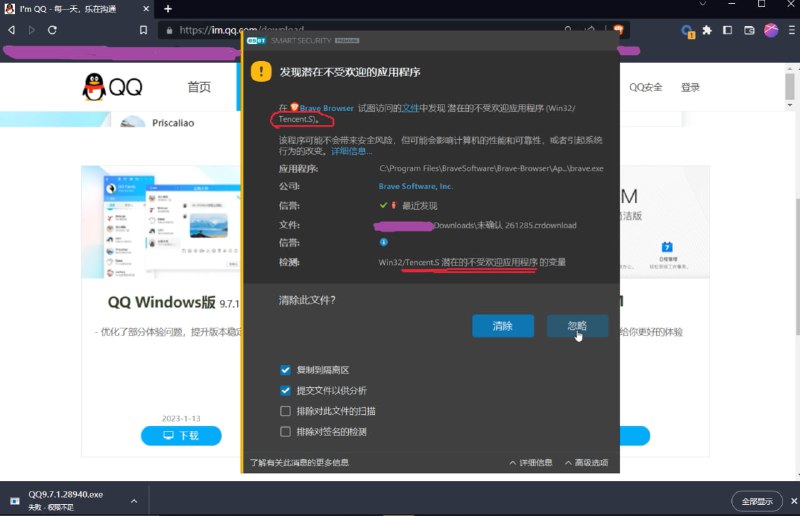
Task: Click the lock icon in address bar
Action: pos(169,31)
